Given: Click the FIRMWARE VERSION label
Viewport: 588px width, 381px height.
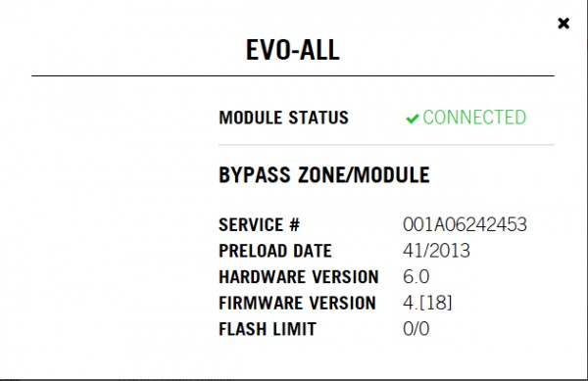Looking at the screenshot, I should coord(297,303).
